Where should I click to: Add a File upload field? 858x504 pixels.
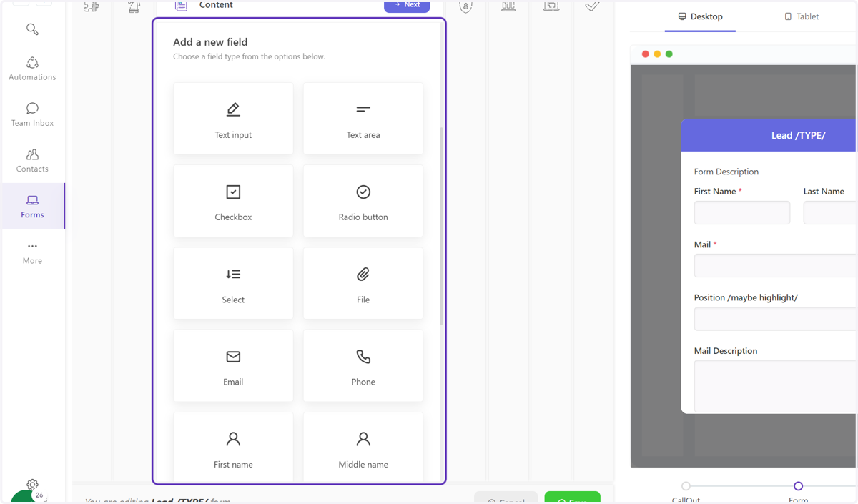[363, 283]
